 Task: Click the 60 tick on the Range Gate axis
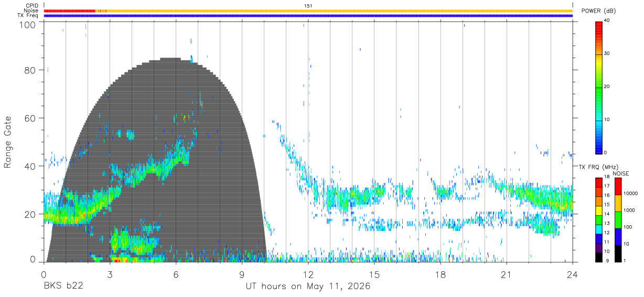tap(30, 118)
